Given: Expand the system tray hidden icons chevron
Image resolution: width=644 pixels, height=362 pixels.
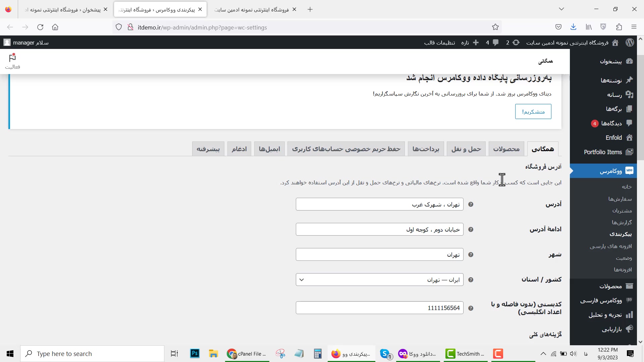Looking at the screenshot, I should coord(543,354).
